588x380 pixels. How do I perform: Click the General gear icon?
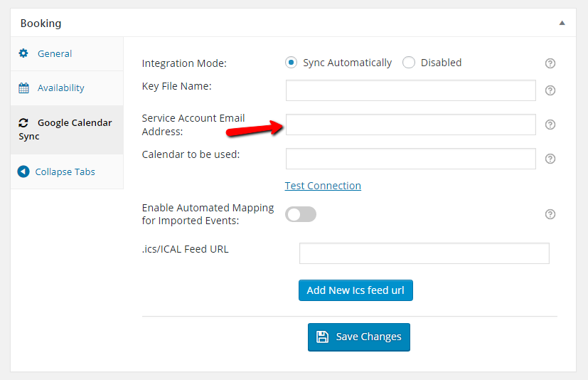pos(23,53)
